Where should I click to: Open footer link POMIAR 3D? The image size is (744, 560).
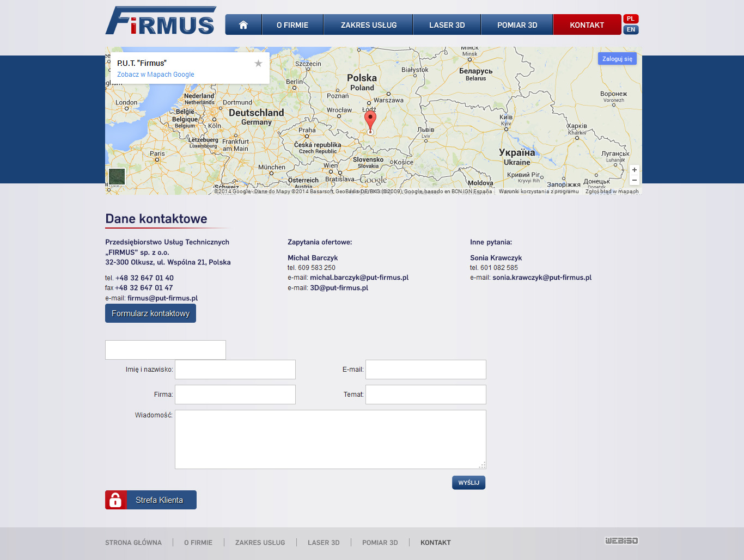[380, 543]
